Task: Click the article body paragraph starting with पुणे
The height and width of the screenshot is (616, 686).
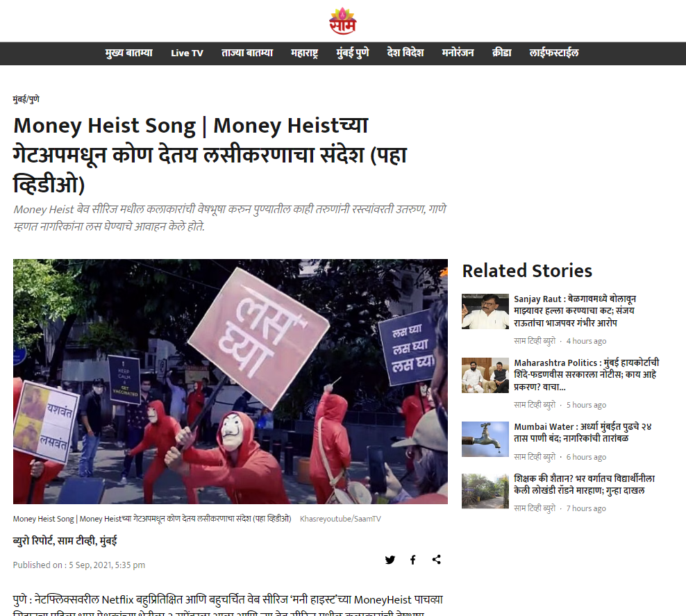Action: point(228,605)
